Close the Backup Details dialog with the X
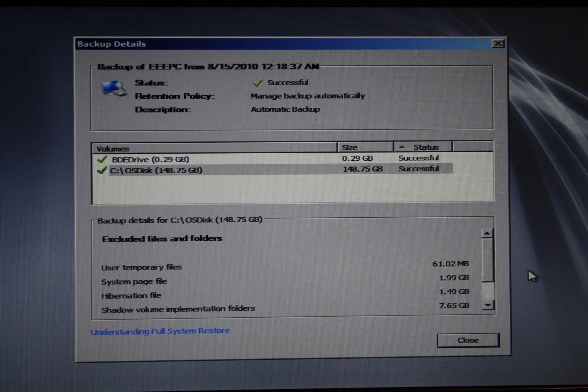588x392 pixels. coord(498,44)
